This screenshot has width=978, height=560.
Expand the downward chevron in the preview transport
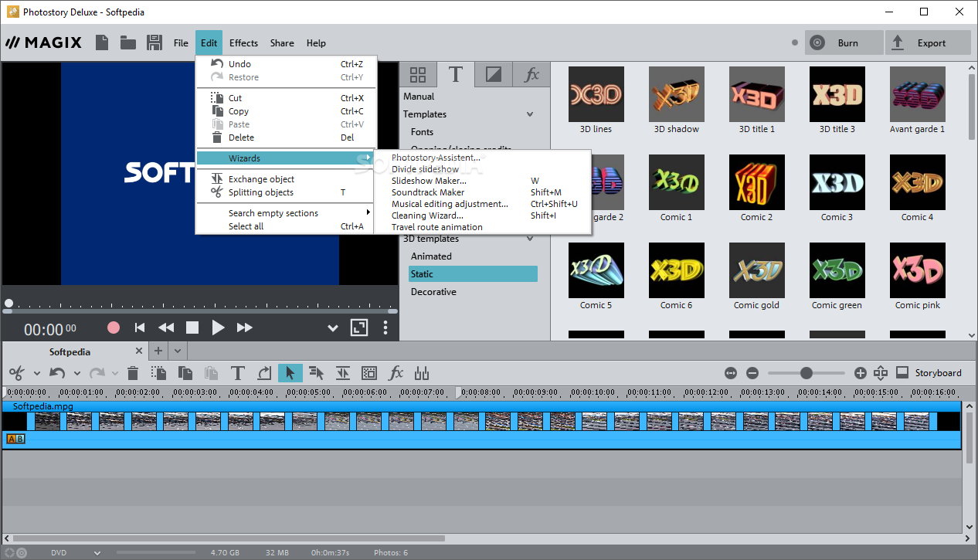click(x=333, y=328)
